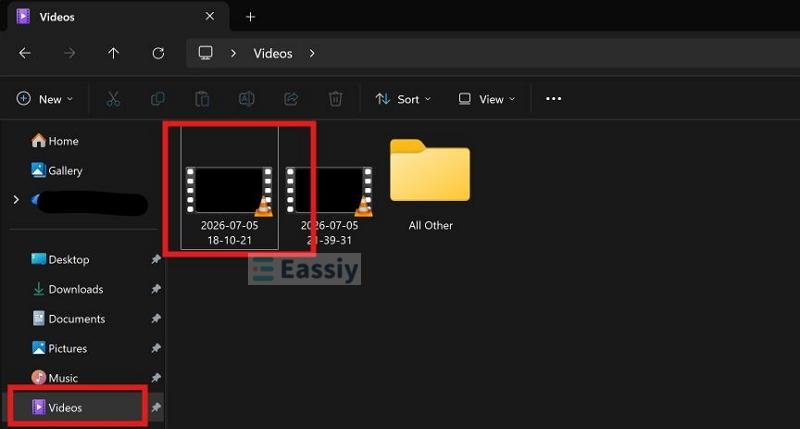The width and height of the screenshot is (800, 429).
Task: Click the Paste clipboard icon
Action: click(202, 99)
